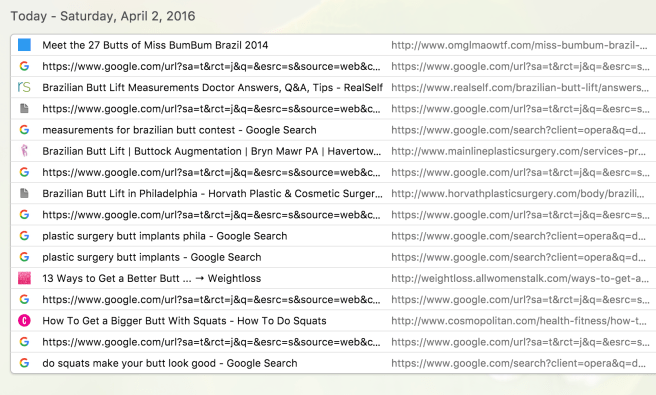Open 'Brazilian Butt Lift | Buttock Augmentation | Bryn Mawr' entry
This screenshot has height=395, width=656.
pyautogui.click(x=212, y=151)
